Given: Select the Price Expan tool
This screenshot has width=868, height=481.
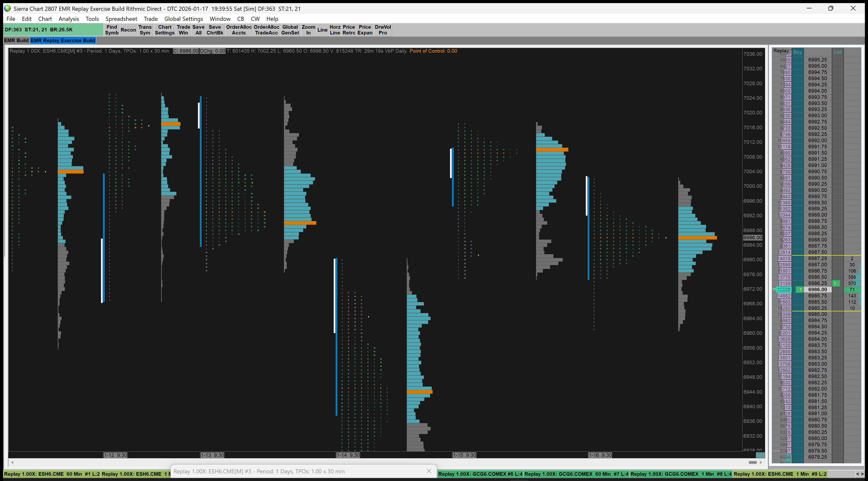Looking at the screenshot, I should click(365, 30).
